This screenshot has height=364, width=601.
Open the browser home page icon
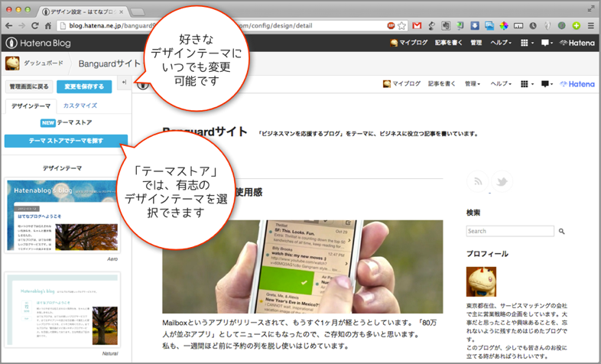[48, 26]
